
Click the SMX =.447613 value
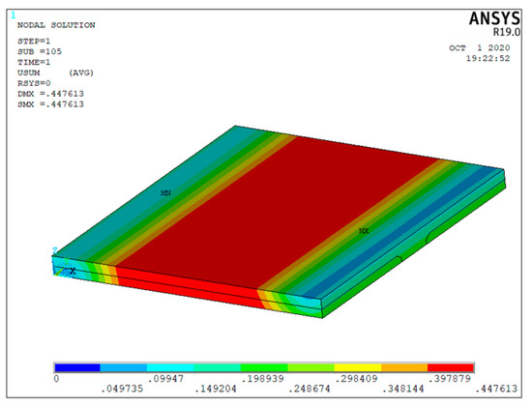50,104
